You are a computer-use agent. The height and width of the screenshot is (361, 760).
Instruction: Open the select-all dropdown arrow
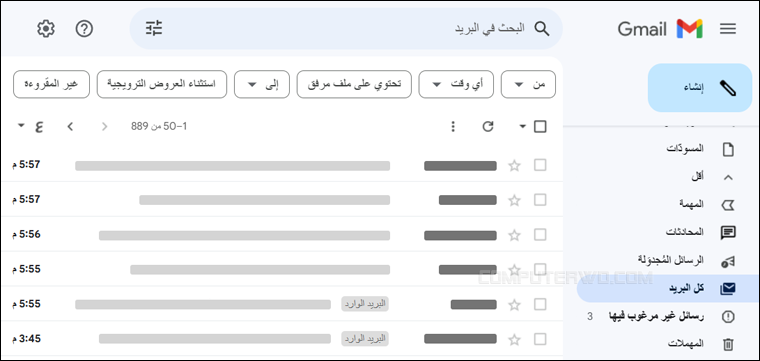(x=522, y=127)
